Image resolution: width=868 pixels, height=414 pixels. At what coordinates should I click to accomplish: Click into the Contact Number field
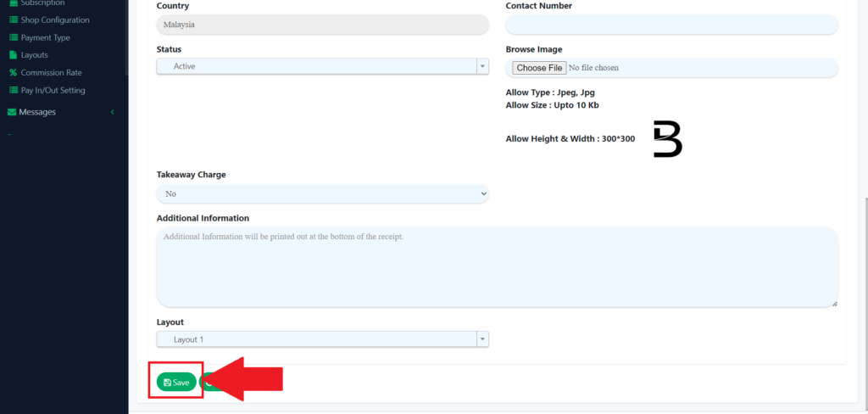tap(671, 25)
